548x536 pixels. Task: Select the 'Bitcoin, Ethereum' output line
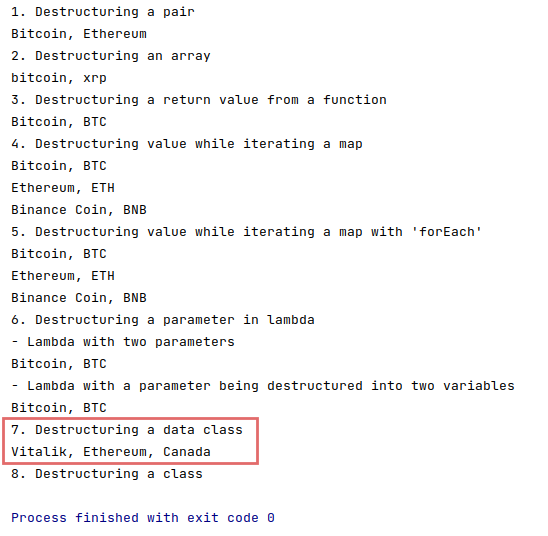pyautogui.click(x=79, y=34)
